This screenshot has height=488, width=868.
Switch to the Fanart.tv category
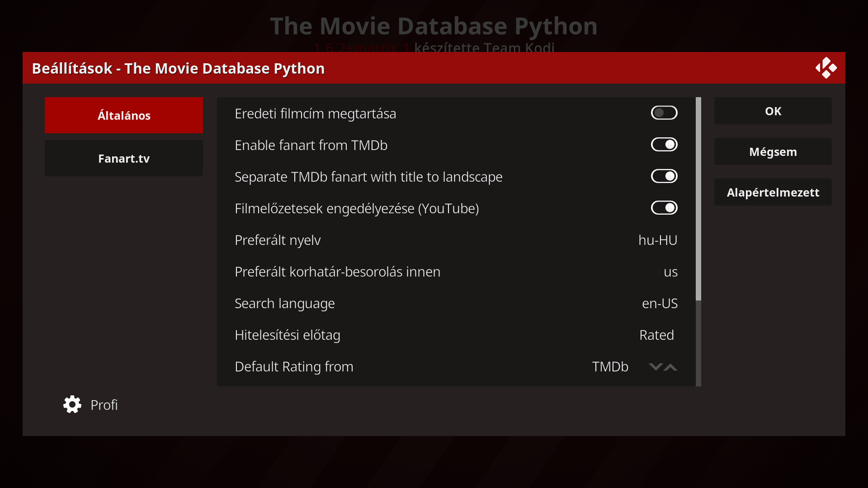[124, 158]
